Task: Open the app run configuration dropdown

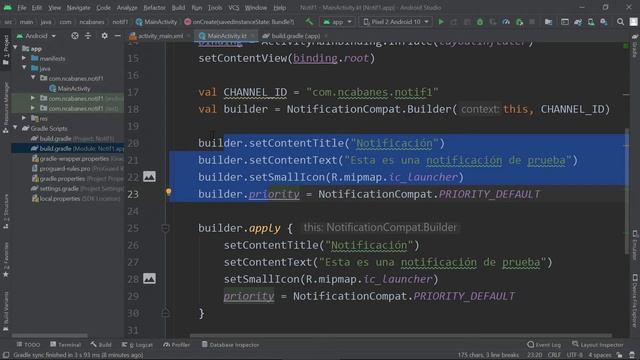Action: point(337,22)
